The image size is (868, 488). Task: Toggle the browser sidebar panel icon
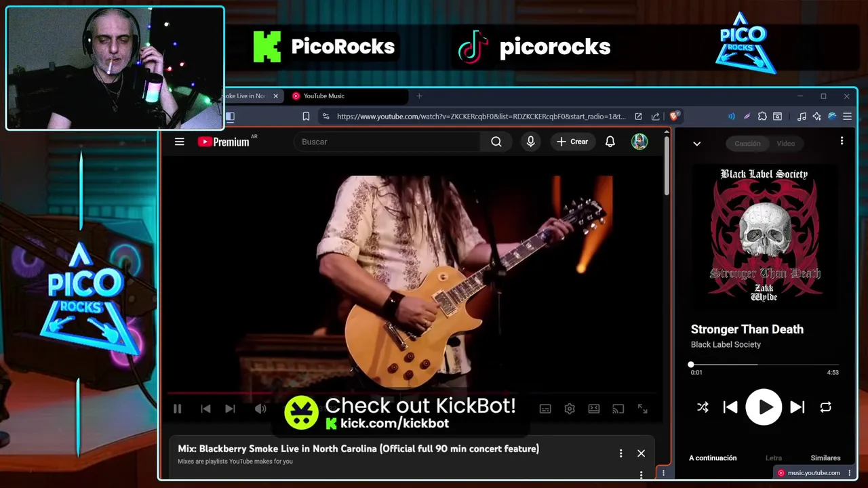230,117
